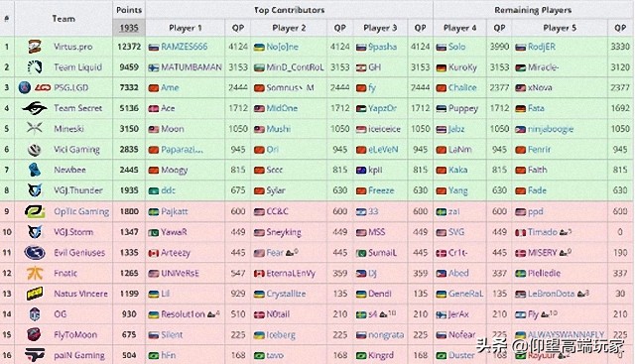Click the Newbee team logo
This screenshot has height=364, width=635.
[x=35, y=170]
